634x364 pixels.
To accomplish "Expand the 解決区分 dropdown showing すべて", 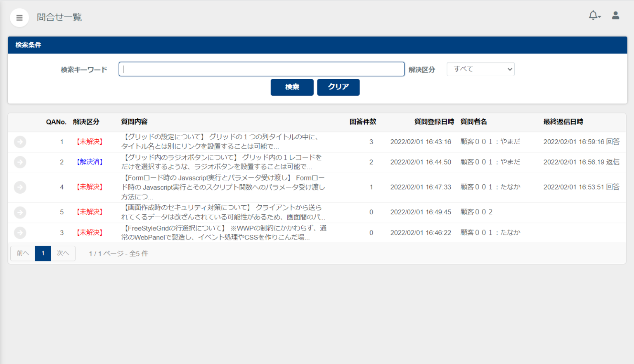I will pyautogui.click(x=480, y=69).
